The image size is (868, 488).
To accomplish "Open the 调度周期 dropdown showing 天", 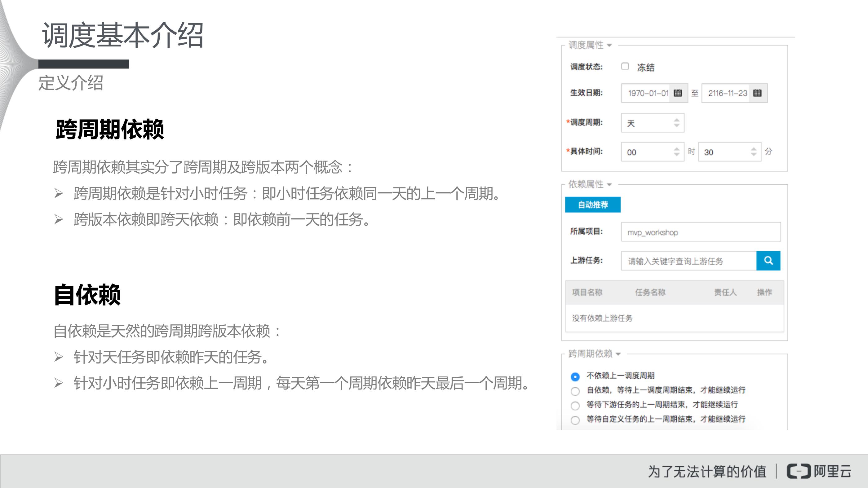I will click(653, 123).
